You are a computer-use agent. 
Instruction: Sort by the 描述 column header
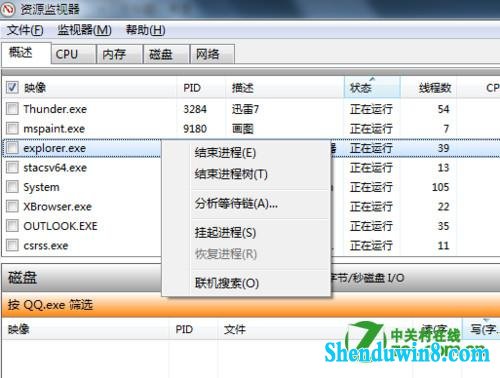[x=285, y=88]
